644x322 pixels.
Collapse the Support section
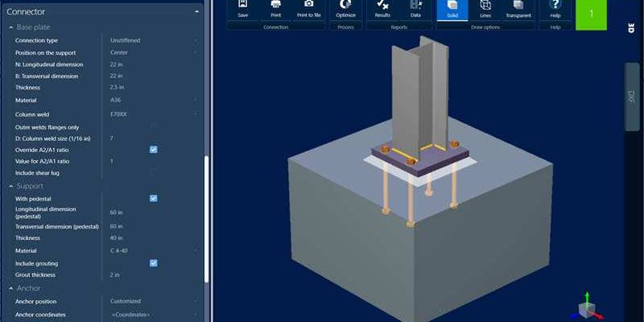point(10,186)
